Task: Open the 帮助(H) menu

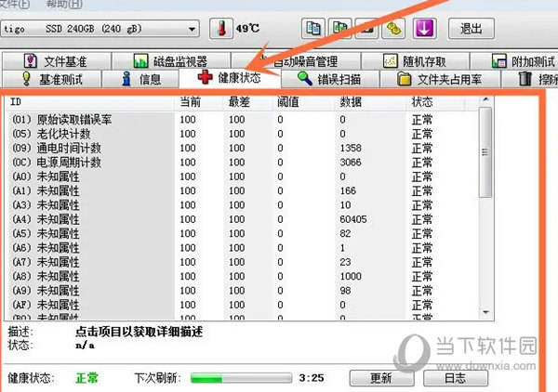Action: (64, 5)
